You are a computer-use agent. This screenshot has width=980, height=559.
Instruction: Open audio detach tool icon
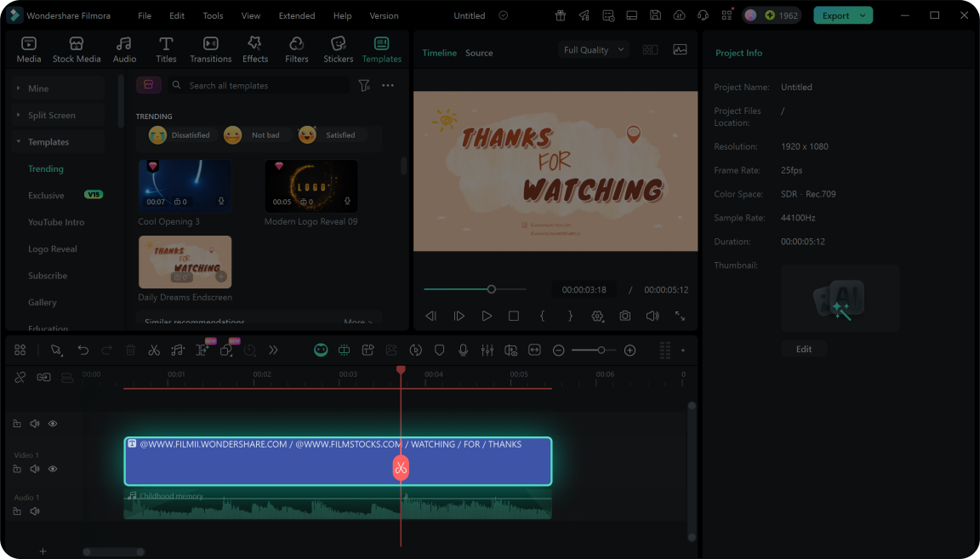pyautogui.click(x=178, y=351)
